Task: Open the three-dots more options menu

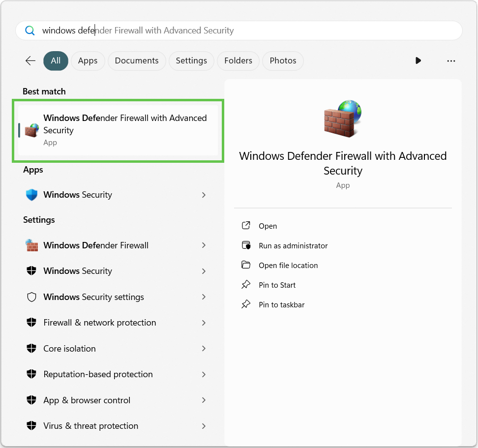Action: [451, 61]
